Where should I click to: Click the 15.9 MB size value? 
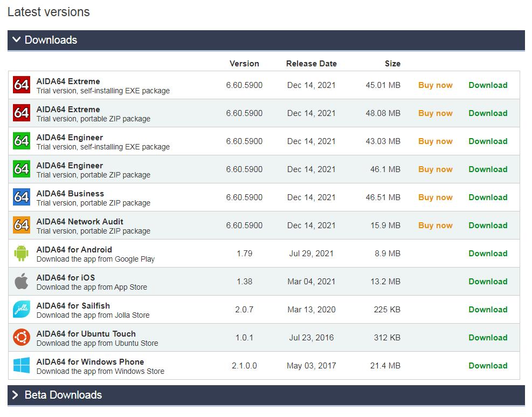385,225
